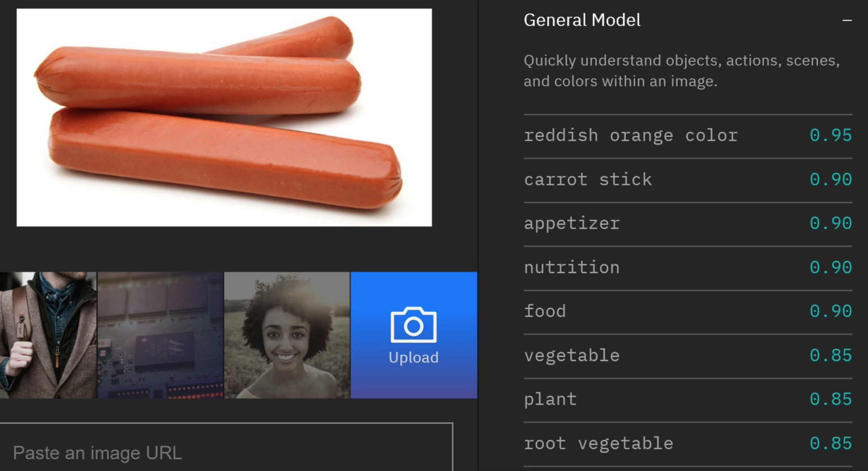This screenshot has width=868, height=471.
Task: Click the General Model heading
Action: pyautogui.click(x=582, y=20)
